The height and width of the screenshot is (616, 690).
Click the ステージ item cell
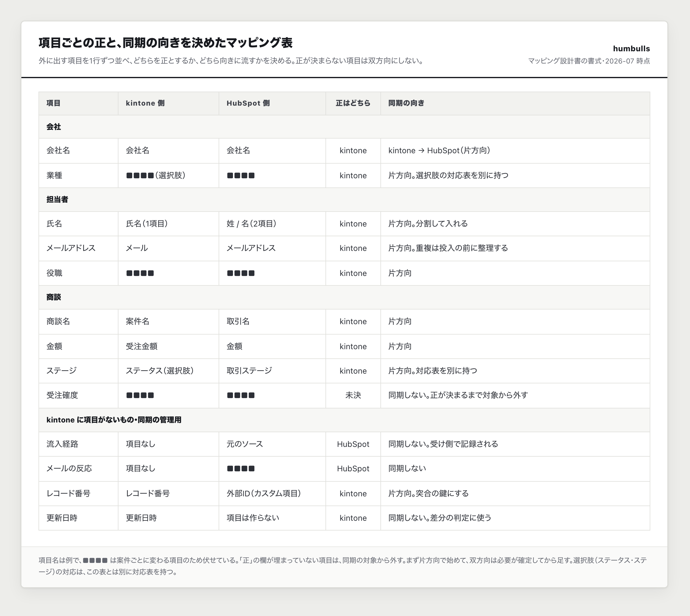coord(78,371)
